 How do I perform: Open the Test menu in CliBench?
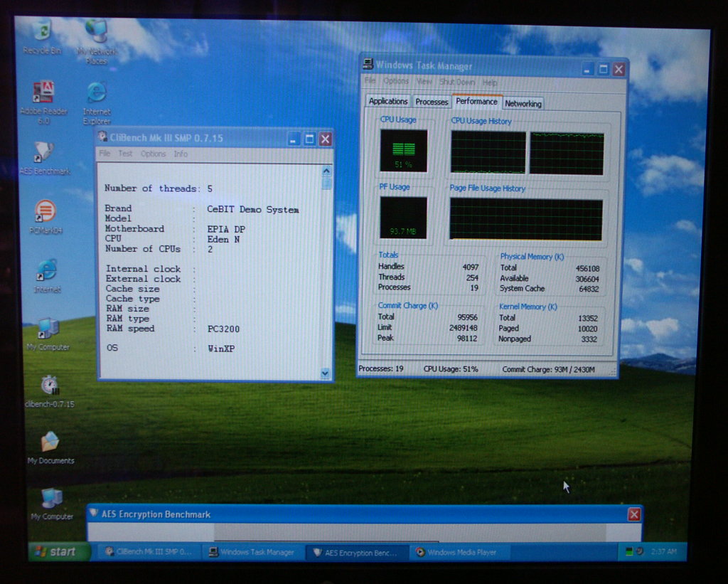125,154
